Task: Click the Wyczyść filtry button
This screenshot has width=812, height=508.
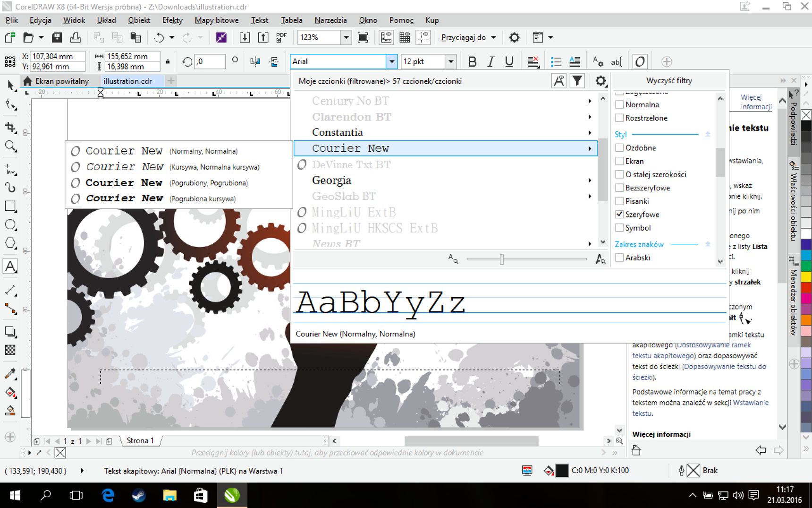Action: (x=669, y=80)
